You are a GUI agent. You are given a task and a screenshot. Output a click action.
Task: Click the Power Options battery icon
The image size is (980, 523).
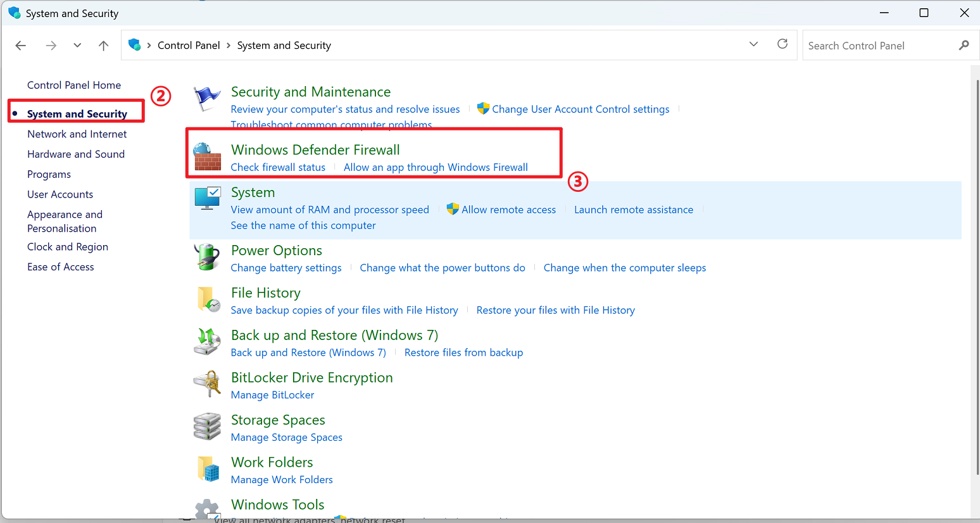pos(207,257)
